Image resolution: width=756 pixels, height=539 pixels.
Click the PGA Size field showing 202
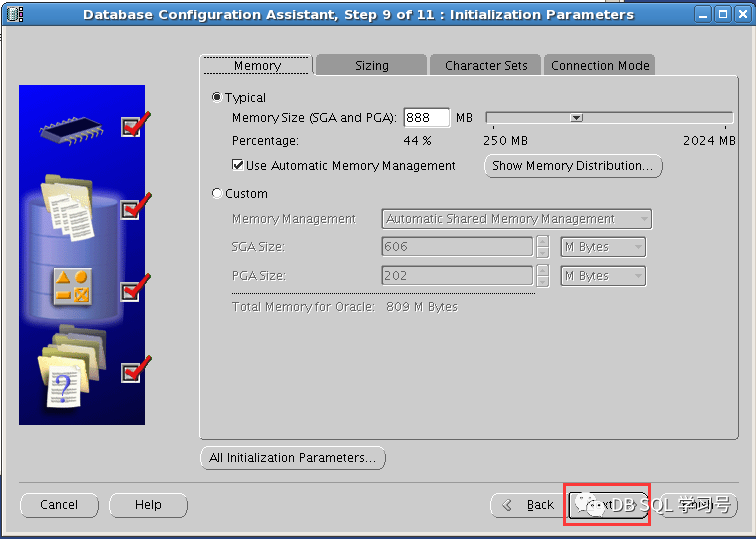click(x=457, y=276)
